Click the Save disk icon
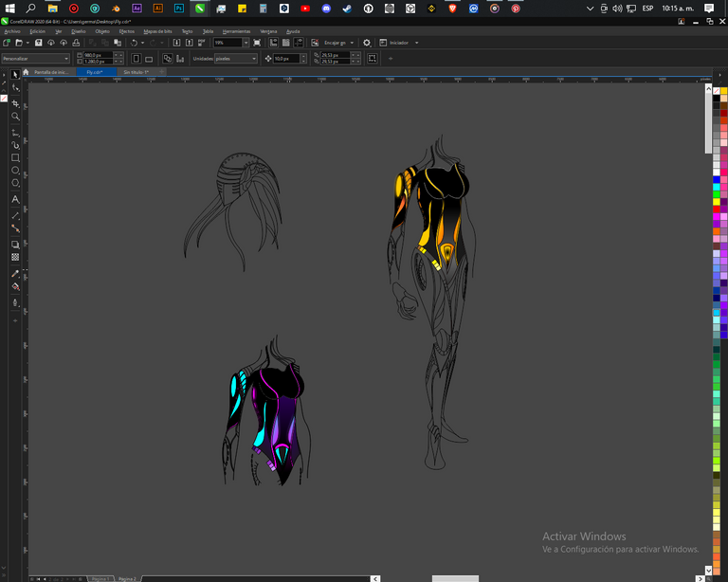Image resolution: width=728 pixels, height=582 pixels. 39,43
